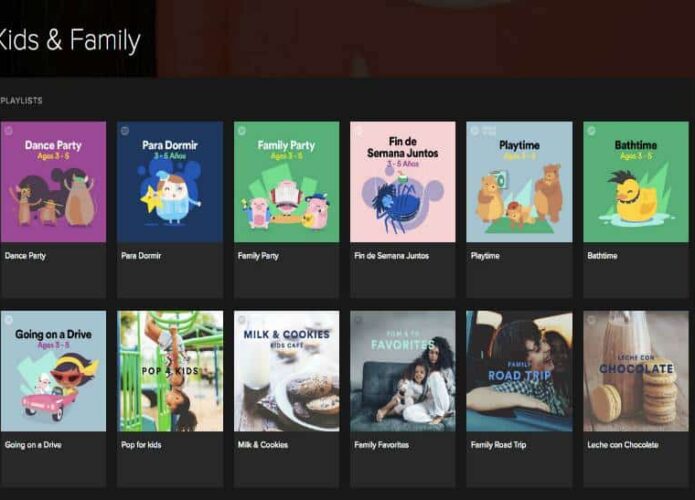
Task: Click the 'Para Dormir' title link
Action: 141,256
